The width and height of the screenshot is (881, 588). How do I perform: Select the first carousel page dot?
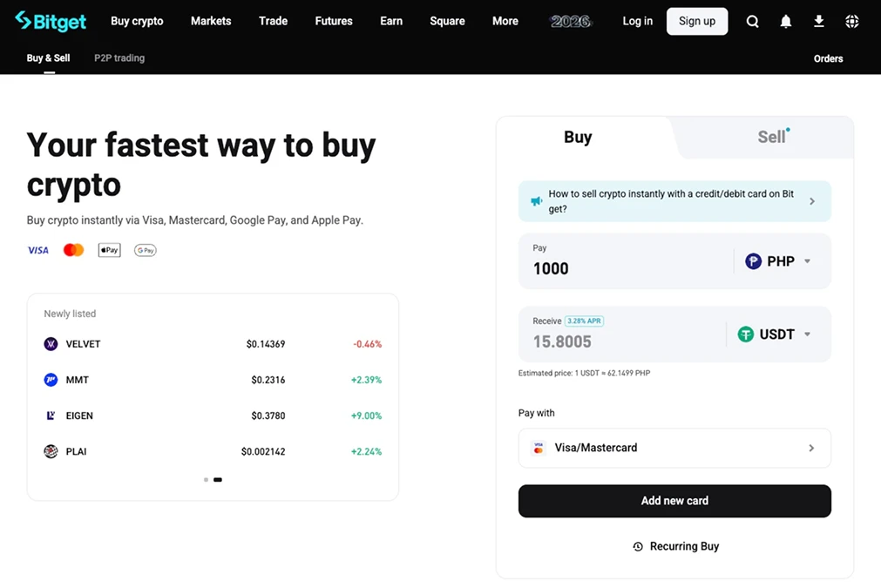tap(207, 480)
